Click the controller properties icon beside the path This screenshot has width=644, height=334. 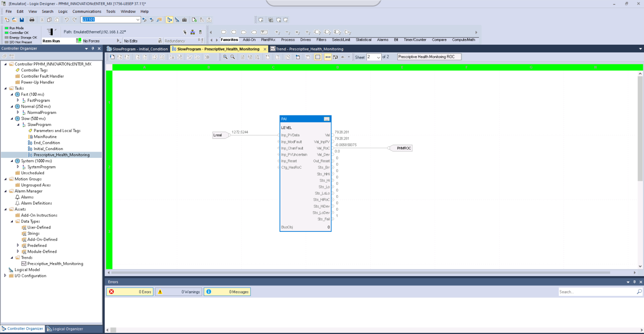pyautogui.click(x=200, y=32)
